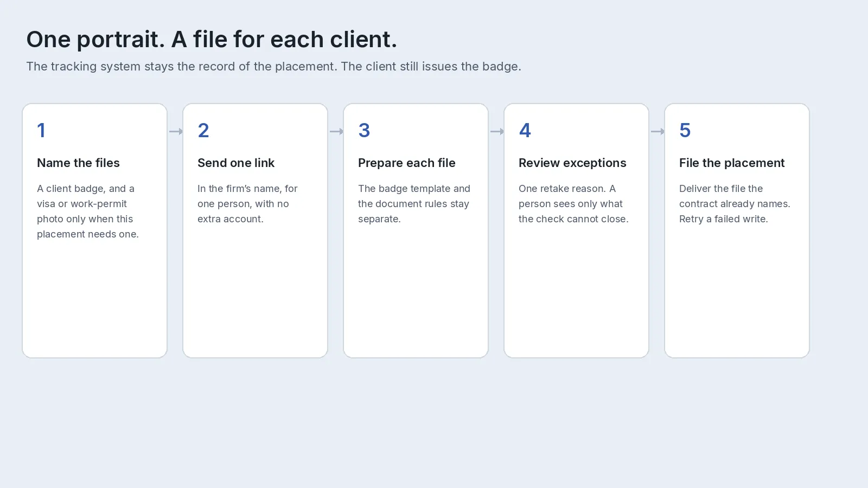Click the text starting 'Deliver the file the'
This screenshot has width=868, height=488.
point(735,204)
